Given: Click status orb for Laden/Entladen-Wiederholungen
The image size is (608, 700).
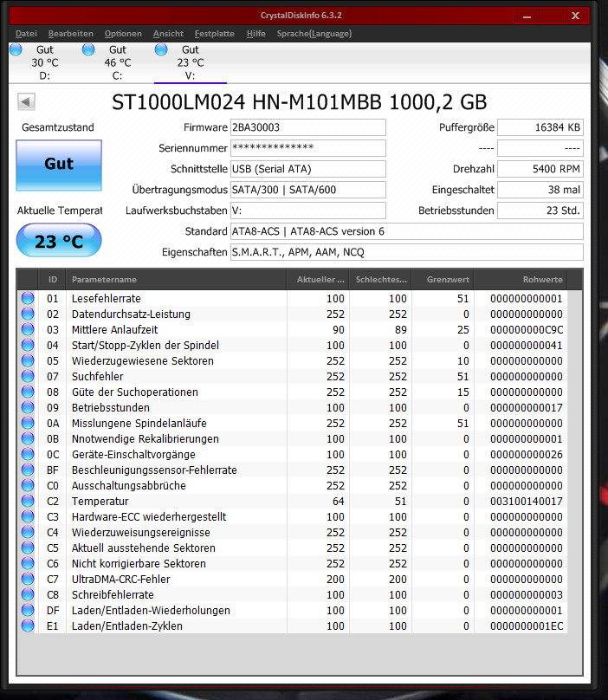Looking at the screenshot, I should [28, 610].
